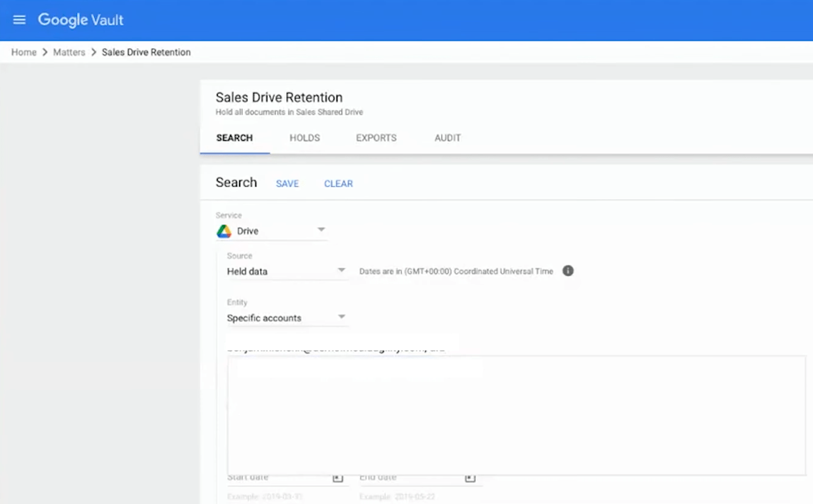Viewport: 813px width, 504px height.
Task: Open the Entity dropdown showing Specific accounts
Action: (x=342, y=317)
